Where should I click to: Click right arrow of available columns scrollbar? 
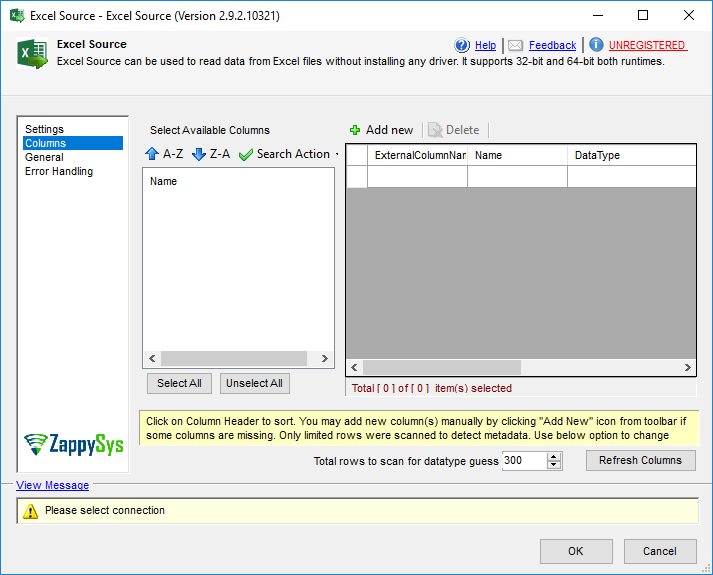coord(325,358)
